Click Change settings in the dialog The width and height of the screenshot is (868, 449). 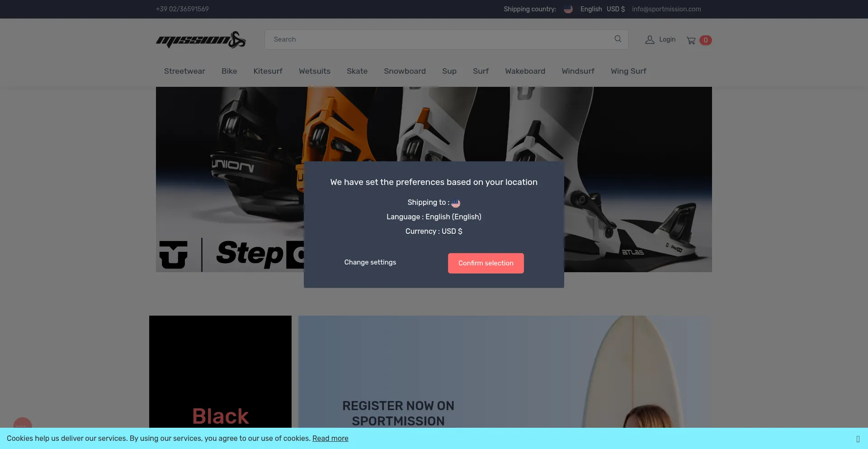(370, 262)
